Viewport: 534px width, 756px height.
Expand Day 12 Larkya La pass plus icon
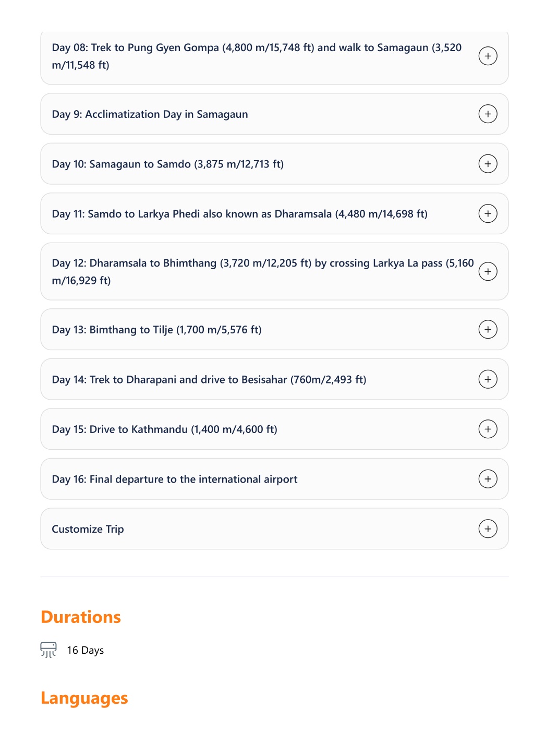[x=488, y=271]
